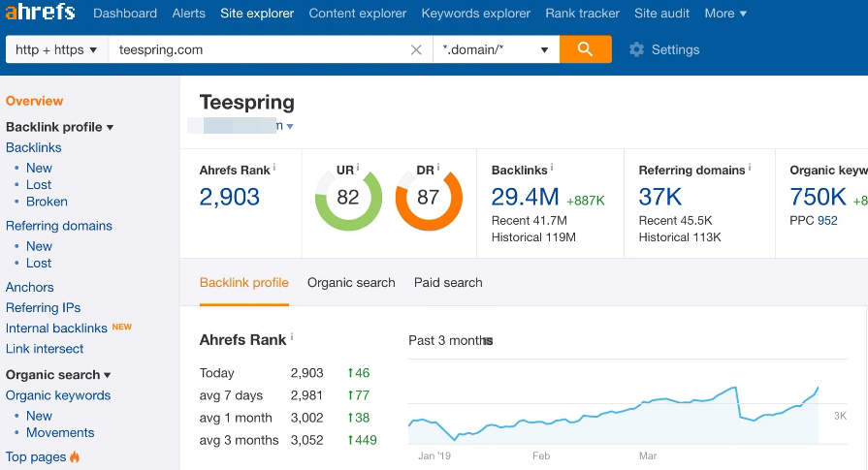
Task: Open the Referring domains sidebar link
Action: coord(59,226)
